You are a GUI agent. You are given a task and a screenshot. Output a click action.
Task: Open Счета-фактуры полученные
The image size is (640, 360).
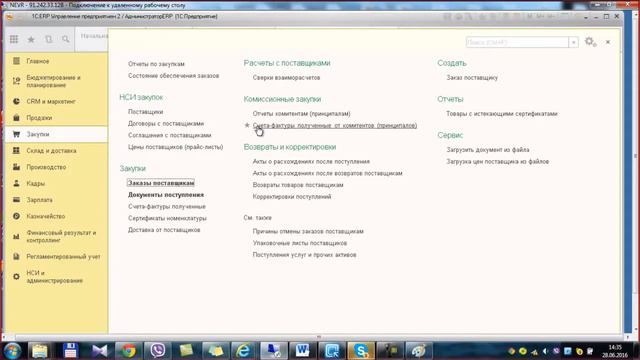click(x=167, y=207)
